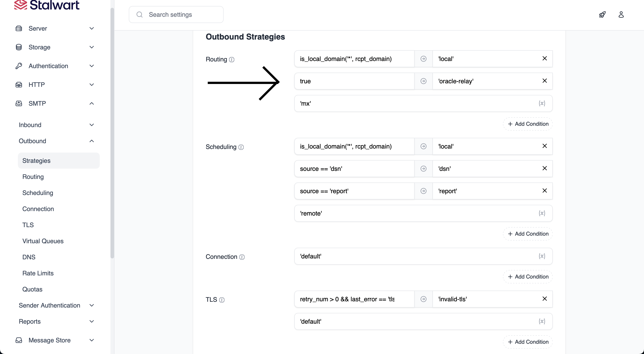This screenshot has width=644, height=354.
Task: Click the rocket icon in top bar
Action: [602, 15]
